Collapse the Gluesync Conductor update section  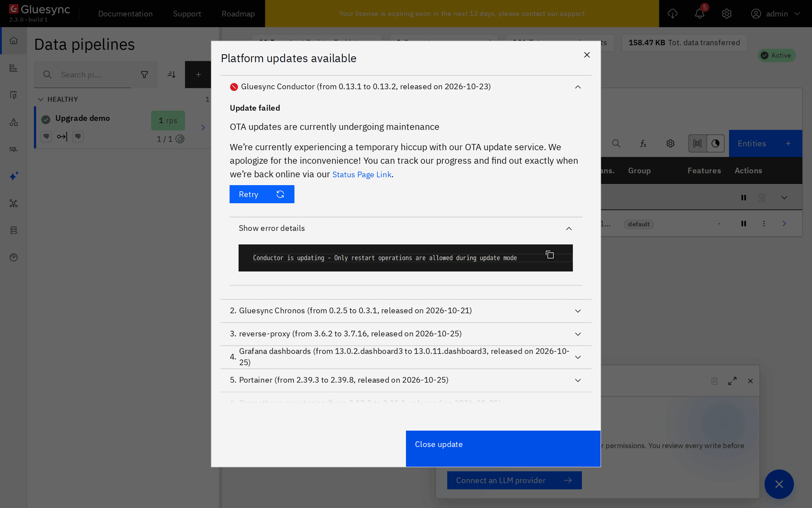click(578, 87)
